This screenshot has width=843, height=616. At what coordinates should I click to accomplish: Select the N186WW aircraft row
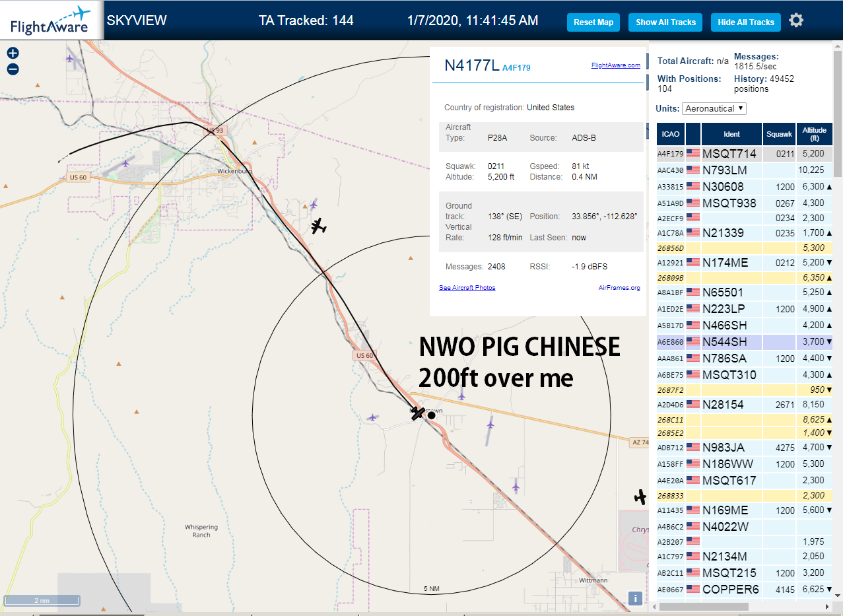[x=745, y=463]
